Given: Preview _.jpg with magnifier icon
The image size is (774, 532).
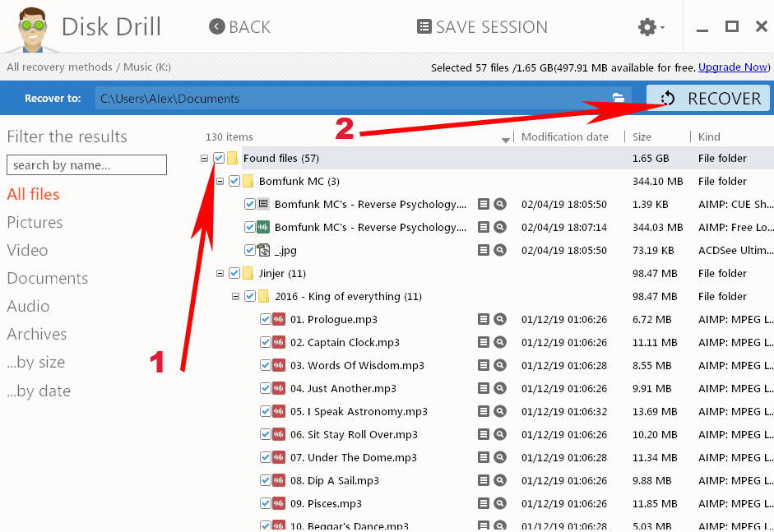Looking at the screenshot, I should (x=500, y=250).
